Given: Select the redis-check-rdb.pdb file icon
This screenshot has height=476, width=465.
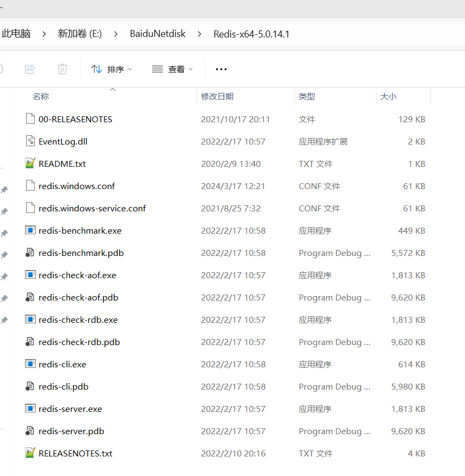Looking at the screenshot, I should coord(29,342).
